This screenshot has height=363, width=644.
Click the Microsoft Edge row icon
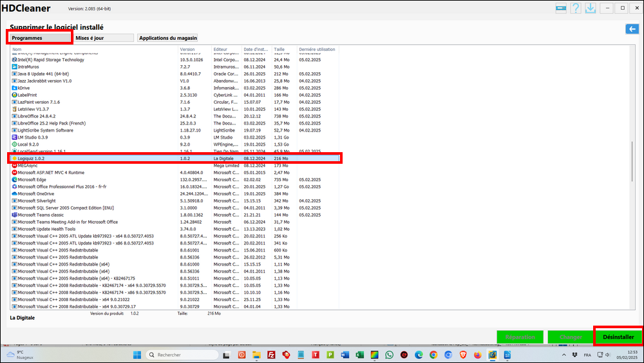tap(14, 180)
